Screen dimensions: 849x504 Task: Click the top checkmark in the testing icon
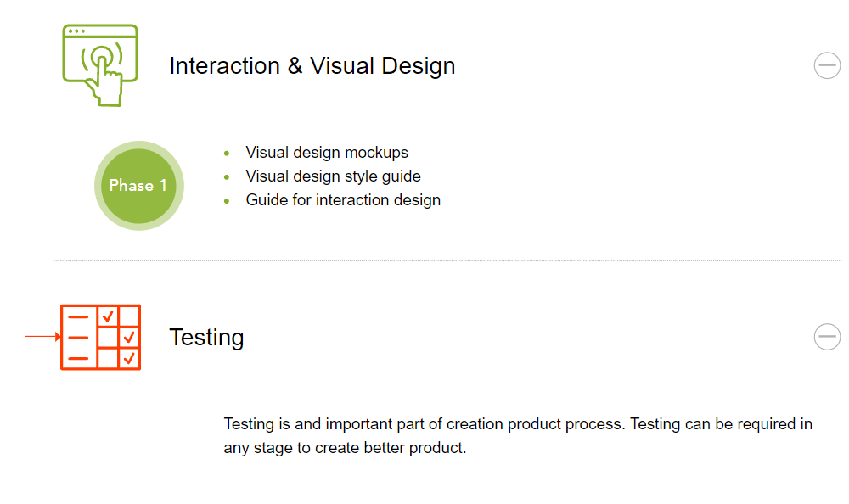[109, 316]
